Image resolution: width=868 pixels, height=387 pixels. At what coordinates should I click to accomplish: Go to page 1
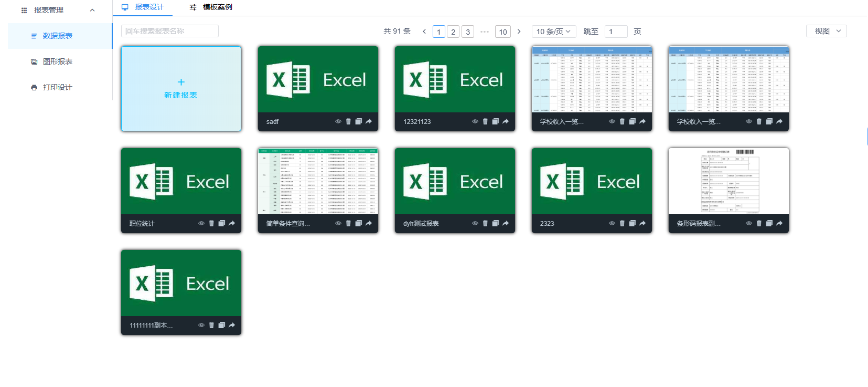pyautogui.click(x=439, y=32)
